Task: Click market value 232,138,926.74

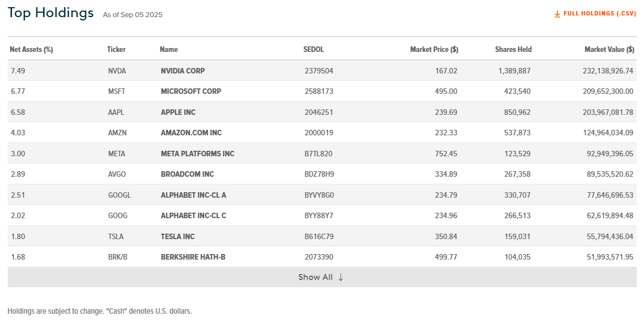Action: [x=608, y=71]
